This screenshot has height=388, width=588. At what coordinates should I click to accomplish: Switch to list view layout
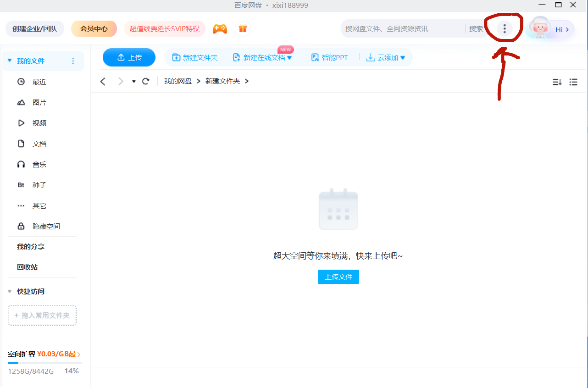573,82
